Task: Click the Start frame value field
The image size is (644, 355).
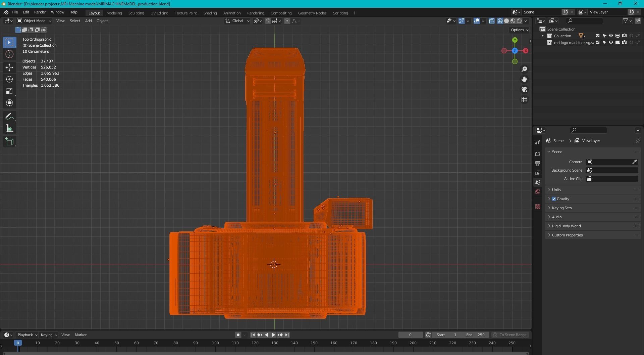Action: point(446,335)
